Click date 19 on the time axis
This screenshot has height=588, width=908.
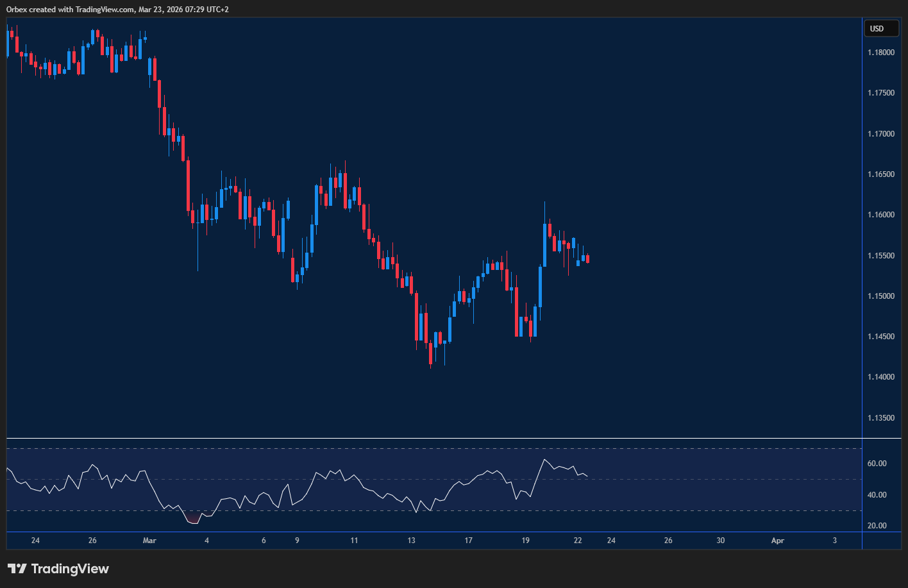click(x=526, y=541)
